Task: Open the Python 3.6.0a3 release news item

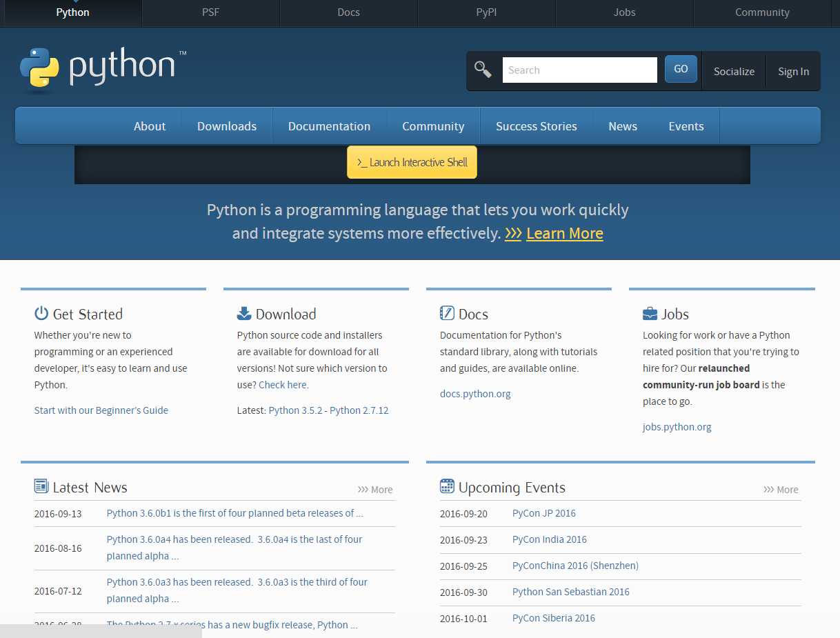Action: (237, 590)
